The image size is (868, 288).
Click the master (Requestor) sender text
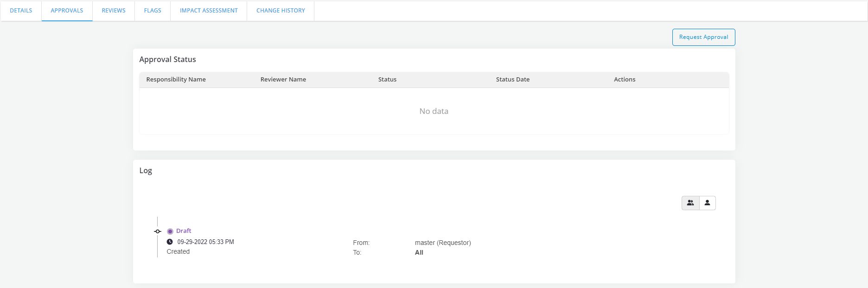443,243
